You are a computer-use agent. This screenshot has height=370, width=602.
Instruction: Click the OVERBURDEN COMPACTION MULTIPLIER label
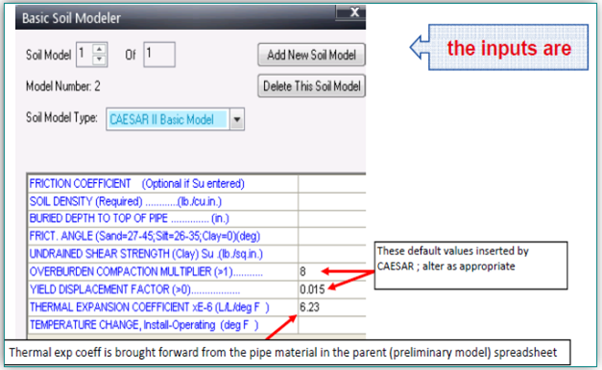coord(146,271)
